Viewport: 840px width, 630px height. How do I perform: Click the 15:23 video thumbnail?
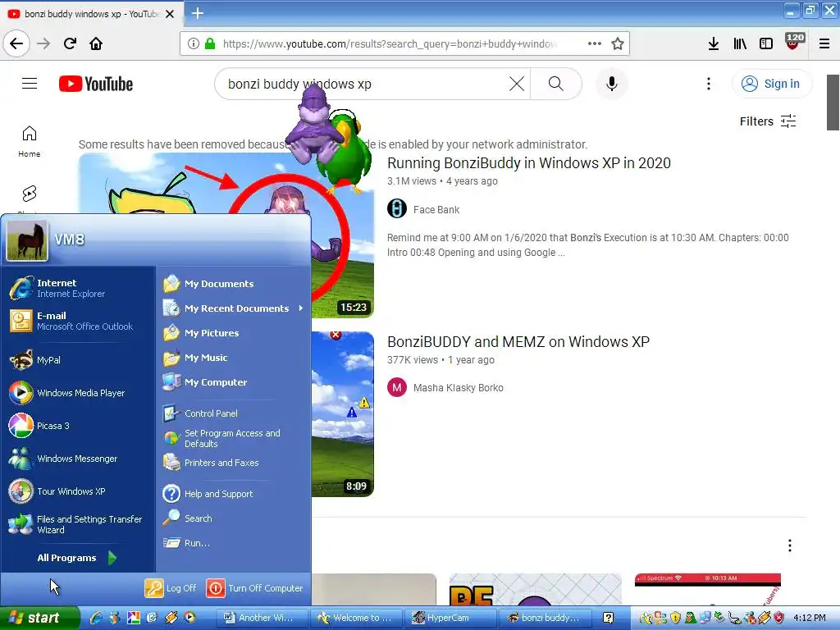coord(342,257)
